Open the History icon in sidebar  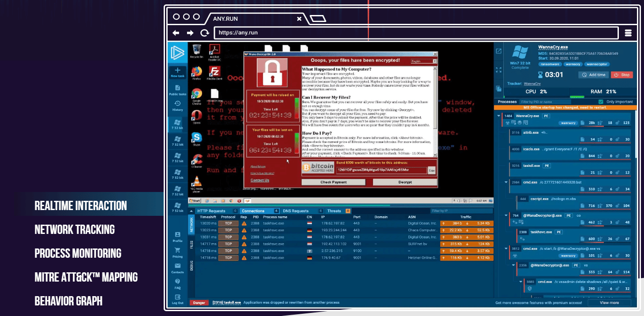coord(177,104)
